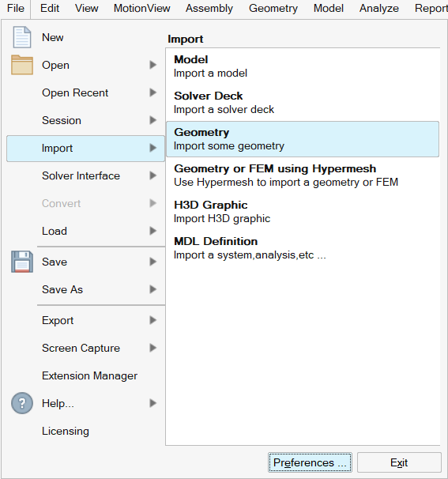Click the Open folder icon
448x479 pixels.
click(21, 65)
